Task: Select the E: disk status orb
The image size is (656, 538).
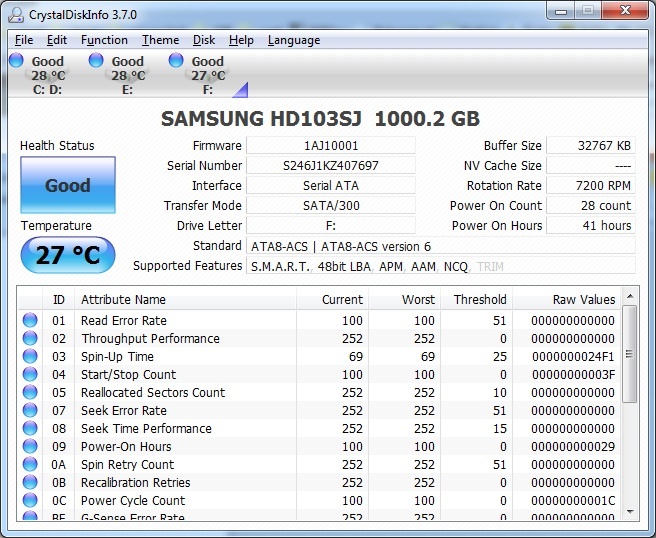Action: point(96,60)
